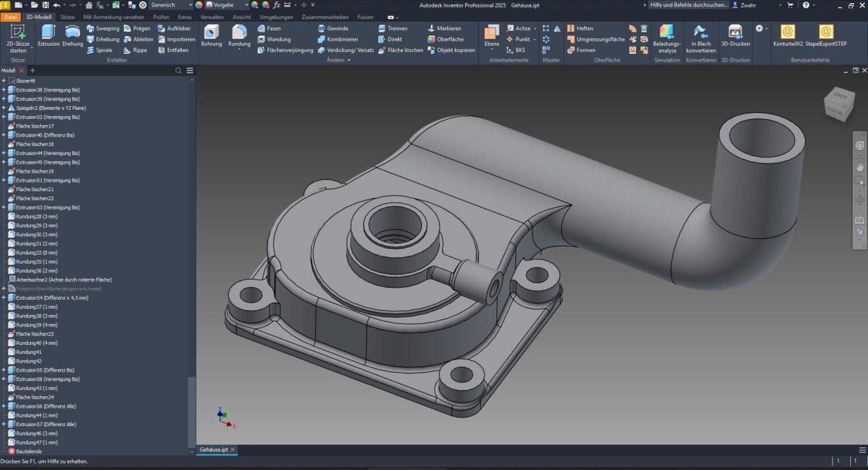The image size is (868, 470).
Task: Switch to the Verwalten ribbon tab
Action: (x=212, y=17)
